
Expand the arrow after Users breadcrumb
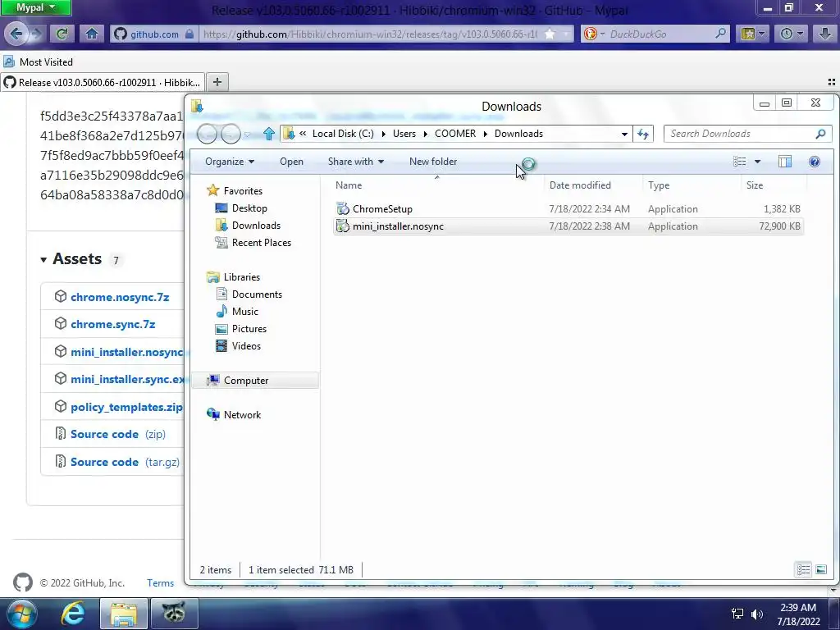point(426,134)
